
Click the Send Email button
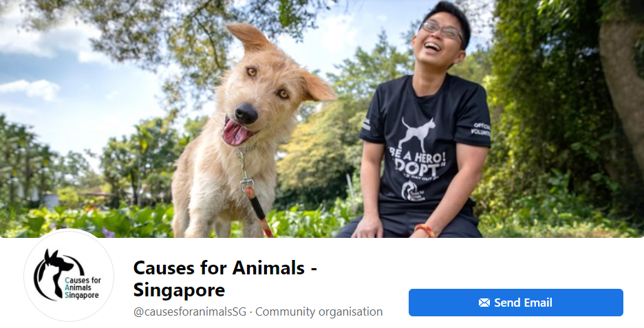tap(515, 303)
